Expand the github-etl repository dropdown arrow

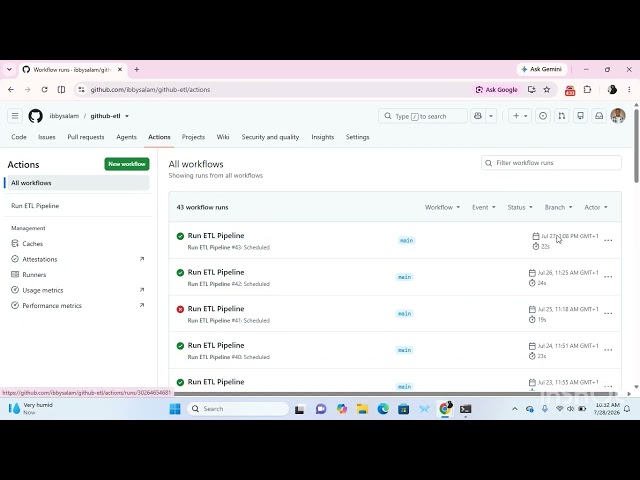tap(127, 116)
